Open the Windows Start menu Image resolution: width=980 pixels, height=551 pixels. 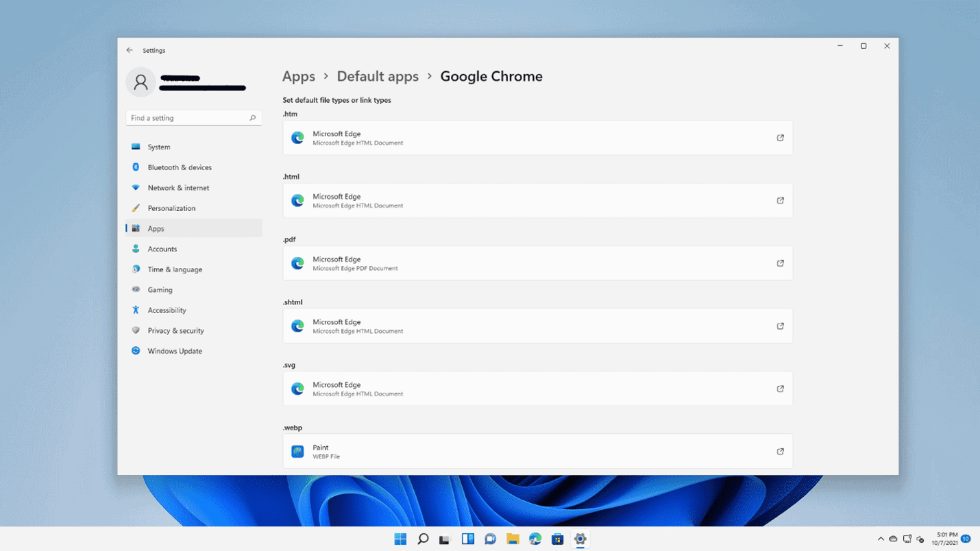400,539
